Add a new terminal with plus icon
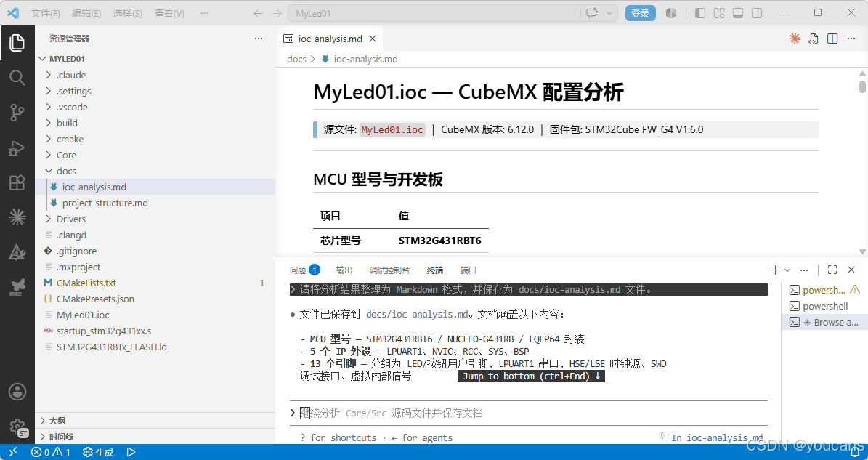 tap(775, 270)
